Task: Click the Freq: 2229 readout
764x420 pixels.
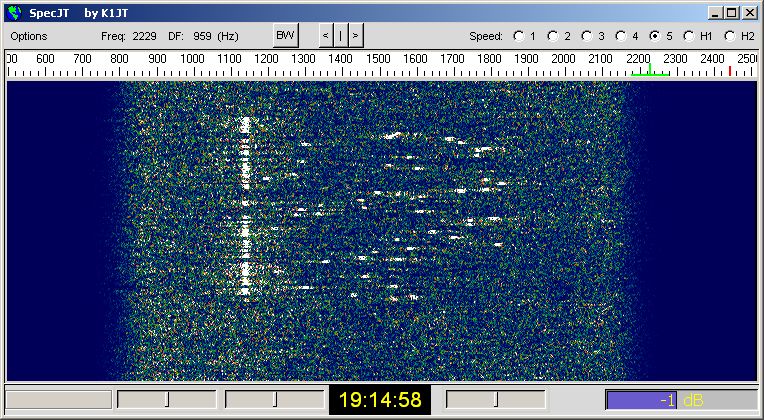Action: tap(129, 36)
